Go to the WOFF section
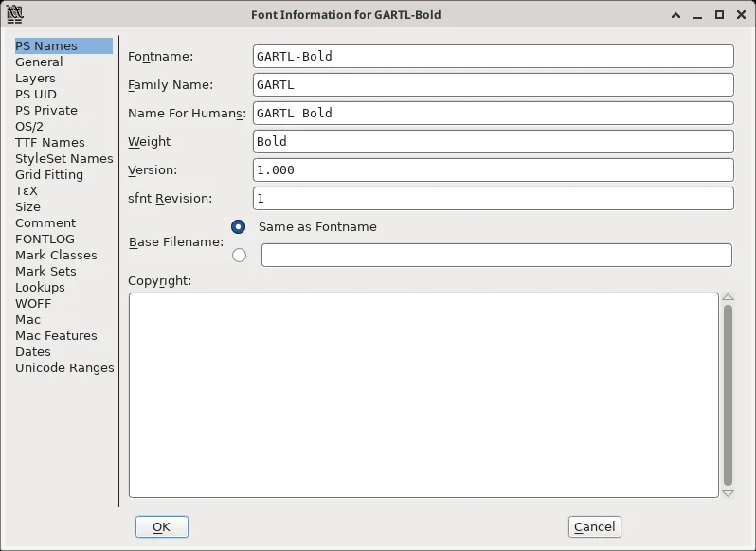The image size is (756, 551). pyautogui.click(x=33, y=304)
